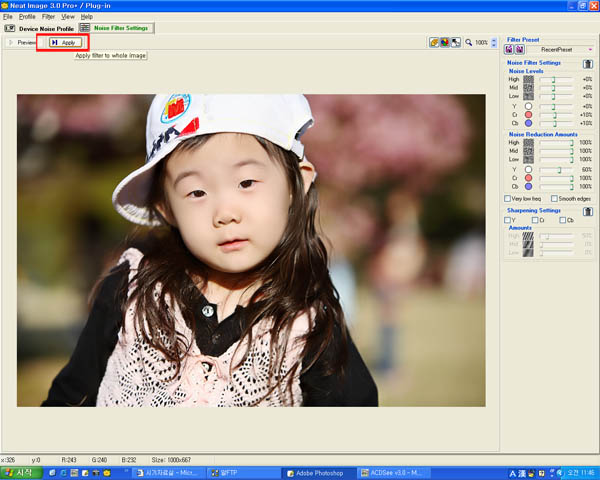Click the third viewer mode icon beside RGB
This screenshot has width=600, height=480.
(456, 42)
